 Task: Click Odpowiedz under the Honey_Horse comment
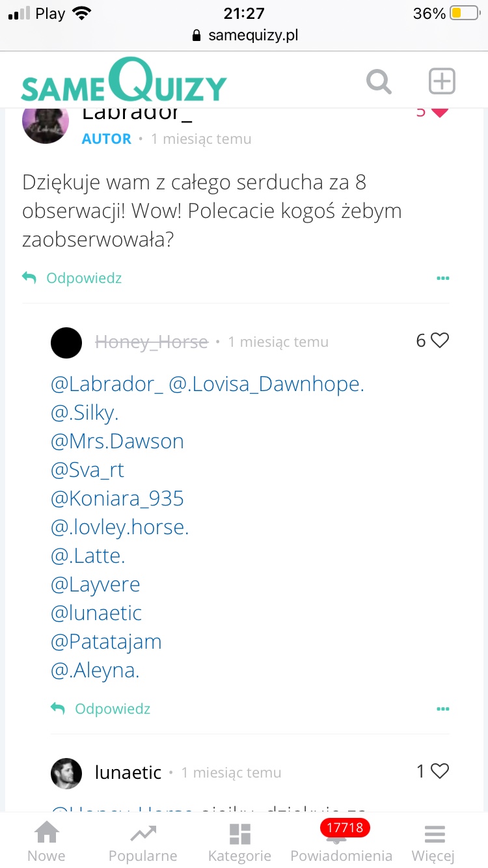[x=101, y=709]
